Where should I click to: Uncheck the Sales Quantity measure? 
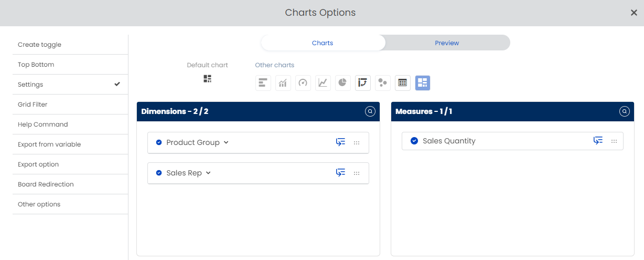click(414, 141)
